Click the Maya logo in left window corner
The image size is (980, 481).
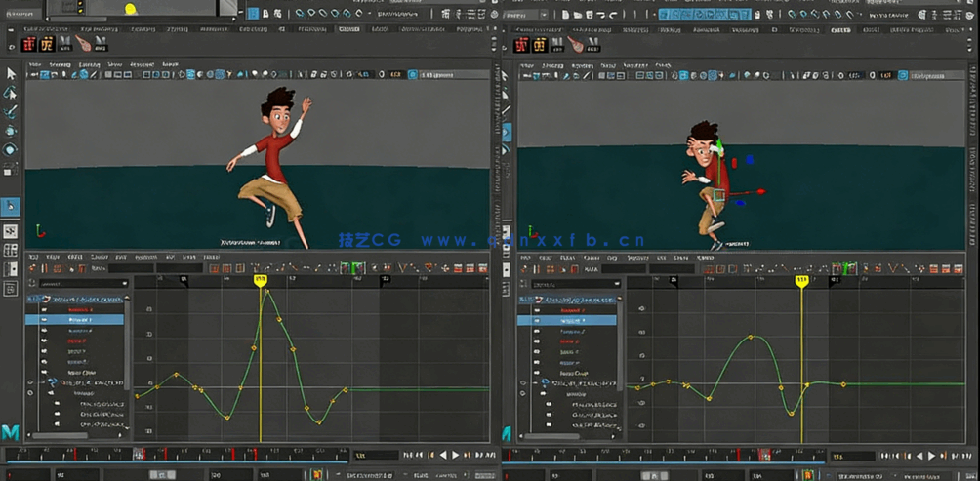12,431
